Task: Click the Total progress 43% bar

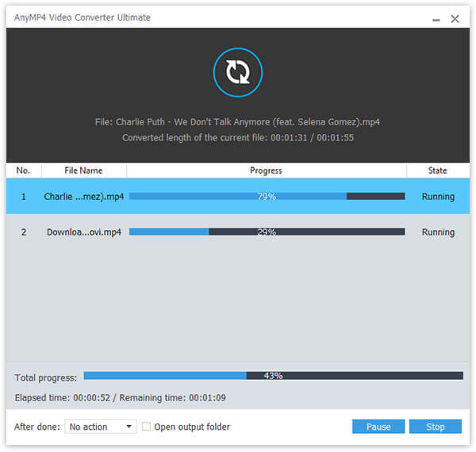Action: pyautogui.click(x=274, y=376)
